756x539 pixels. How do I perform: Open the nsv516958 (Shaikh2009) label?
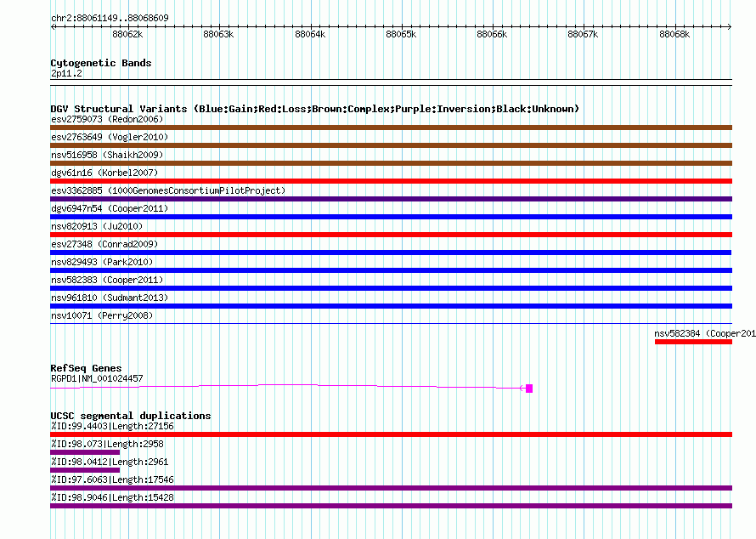(107, 155)
